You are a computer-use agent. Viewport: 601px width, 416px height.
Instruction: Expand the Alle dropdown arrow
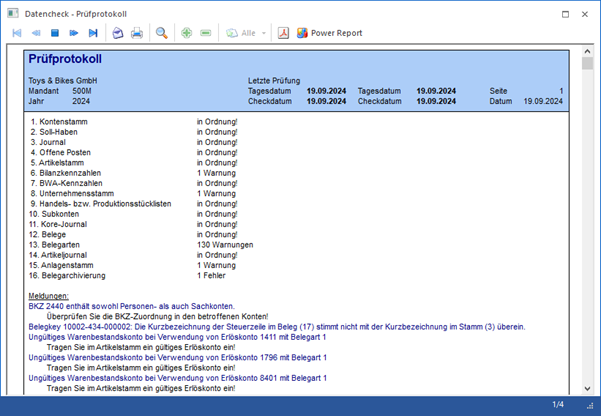[x=264, y=33]
